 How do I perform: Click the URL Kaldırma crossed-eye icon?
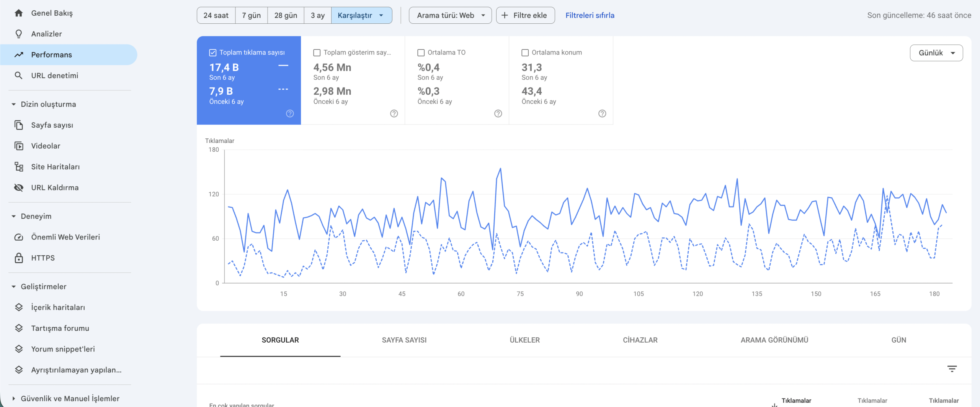point(18,187)
